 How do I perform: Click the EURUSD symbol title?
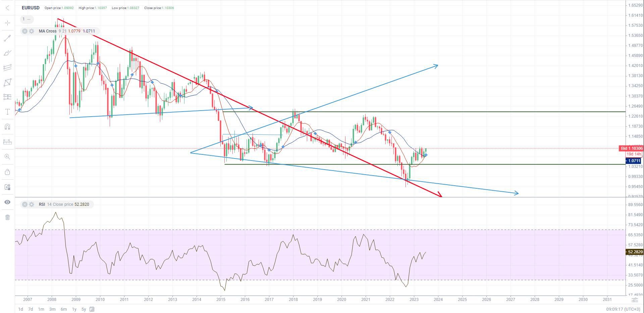click(x=31, y=8)
